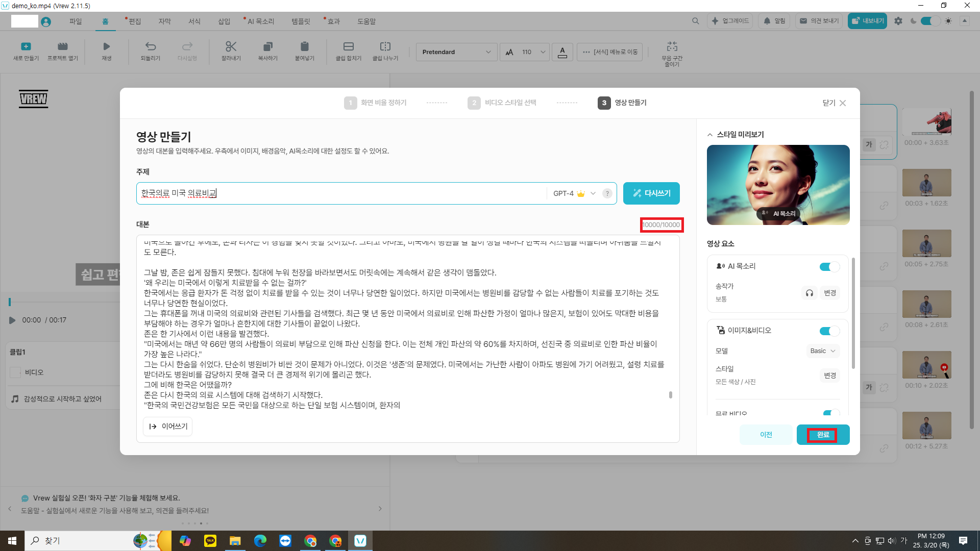Toggle the AI 목소리 switch off
This screenshot has height=551, width=980.
pos(829,267)
